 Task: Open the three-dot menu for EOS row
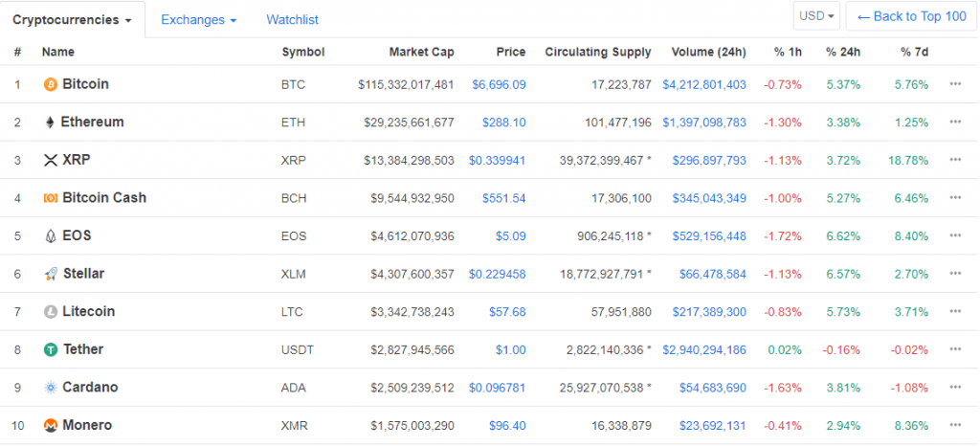point(955,235)
